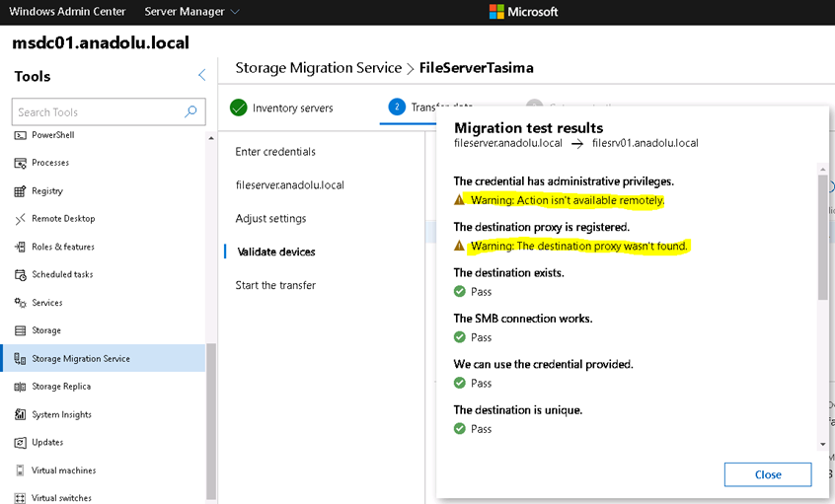Click the results panel scroll-down arrow
835x504 pixels.
823,444
